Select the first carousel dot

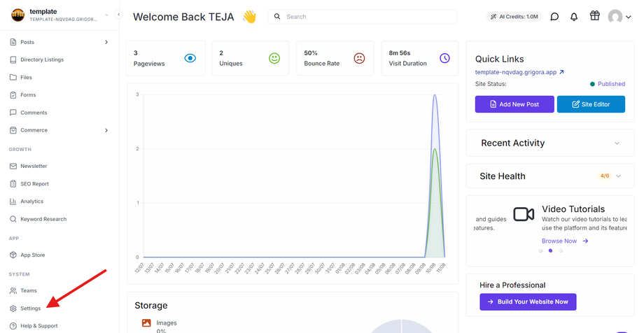click(540, 251)
